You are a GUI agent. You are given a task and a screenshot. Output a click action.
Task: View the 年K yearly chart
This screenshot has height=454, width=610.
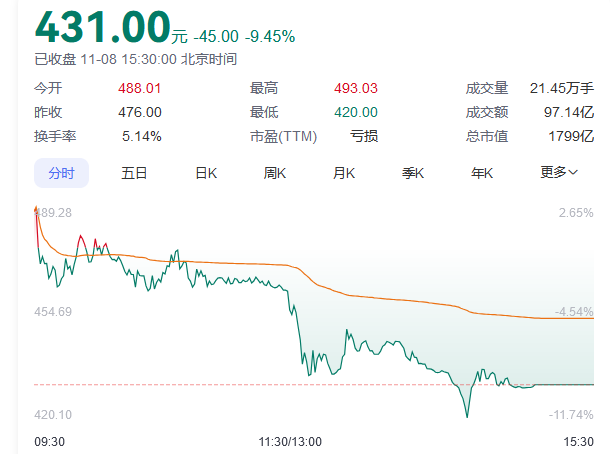pos(483,173)
